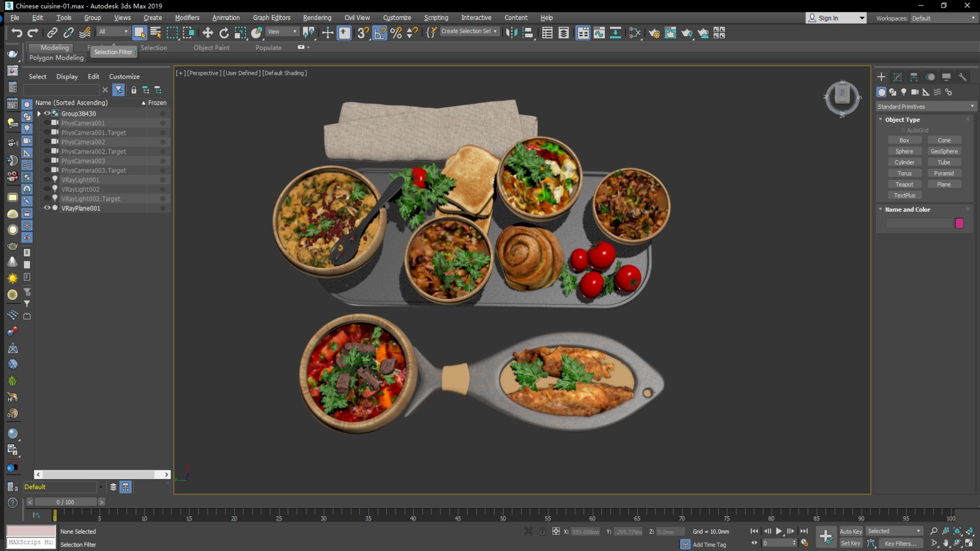Screen dimensions: 980x551
Task: Open the Workspaces Default dropdown
Action: pos(943,18)
